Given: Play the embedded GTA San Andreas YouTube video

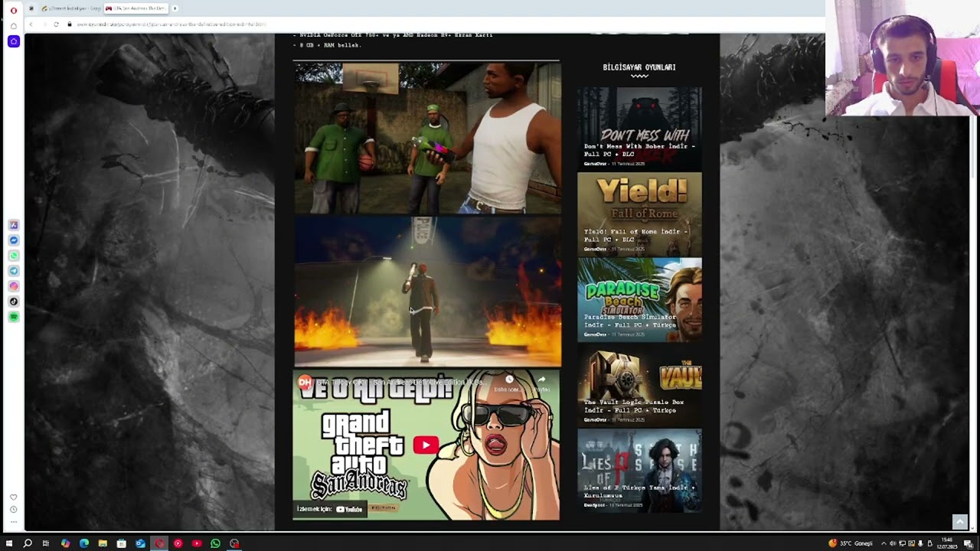Looking at the screenshot, I should click(426, 445).
